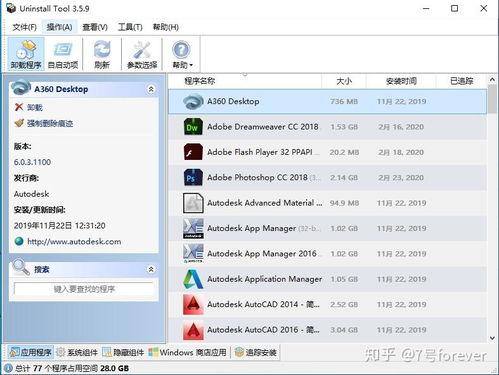Click the magnifier search panel icon
Screen dimensions: 499x375
pos(21,267)
